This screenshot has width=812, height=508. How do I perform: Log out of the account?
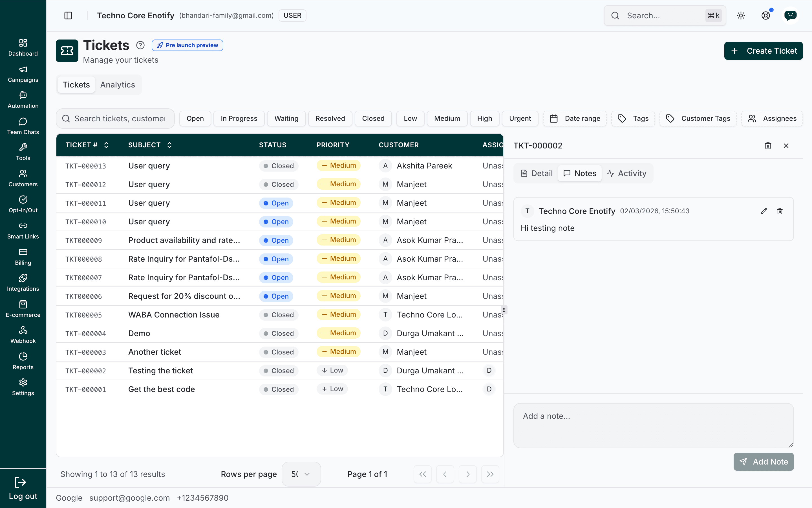(23, 489)
